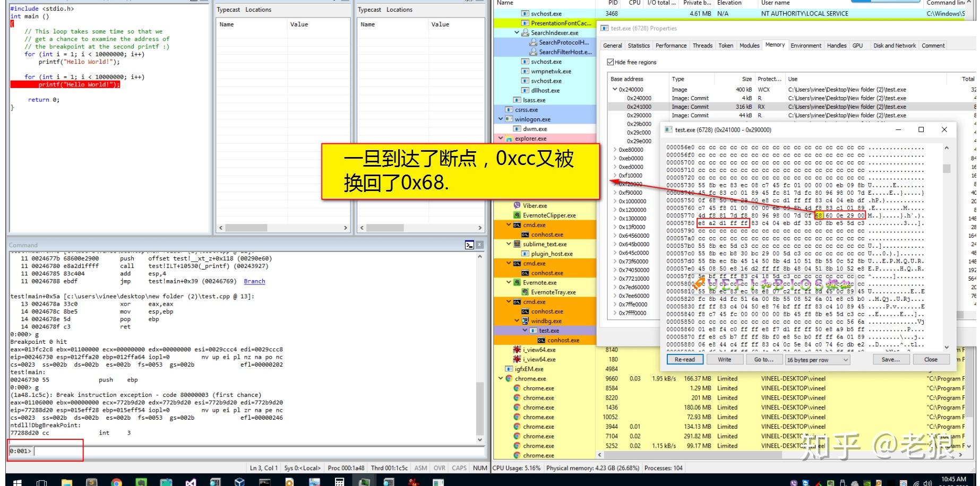Open the Handles tab in Properties

click(837, 46)
